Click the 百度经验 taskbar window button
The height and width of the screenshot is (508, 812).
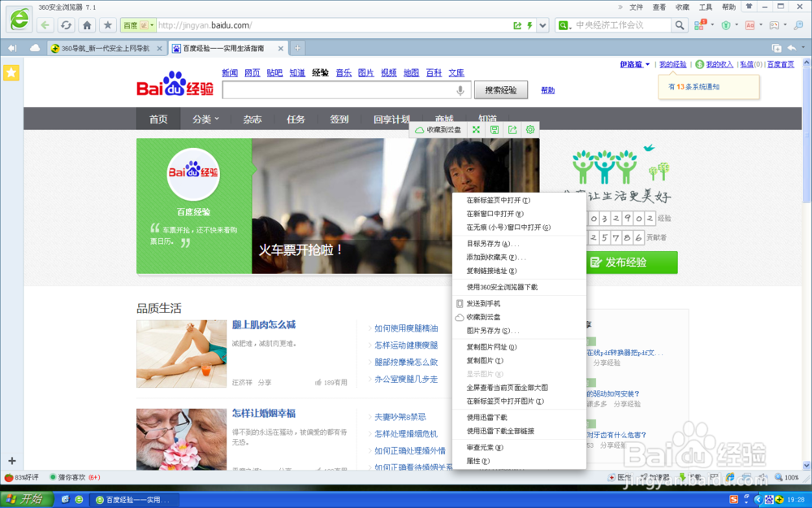(134, 500)
